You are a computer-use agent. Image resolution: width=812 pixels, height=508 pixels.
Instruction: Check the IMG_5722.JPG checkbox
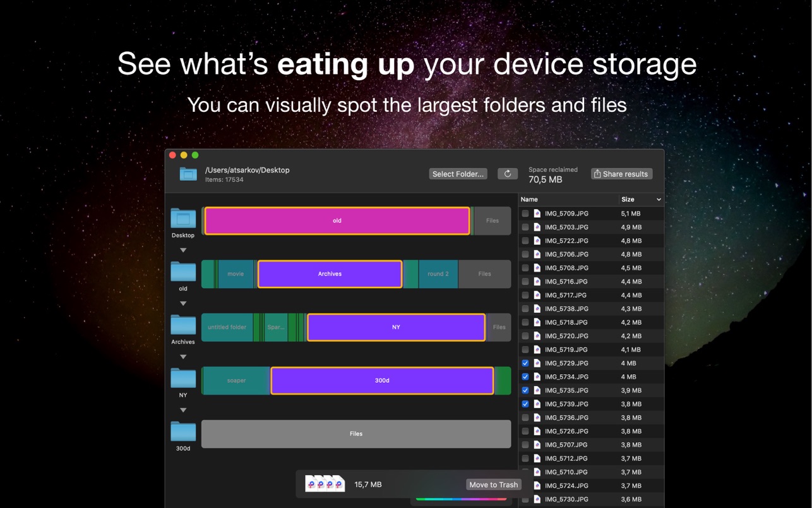click(525, 241)
